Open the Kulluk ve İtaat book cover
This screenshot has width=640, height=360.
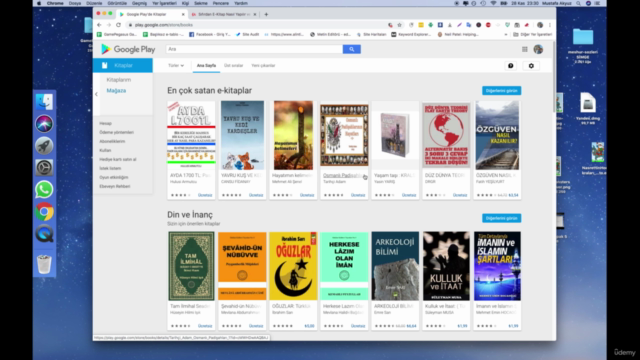[x=446, y=266]
